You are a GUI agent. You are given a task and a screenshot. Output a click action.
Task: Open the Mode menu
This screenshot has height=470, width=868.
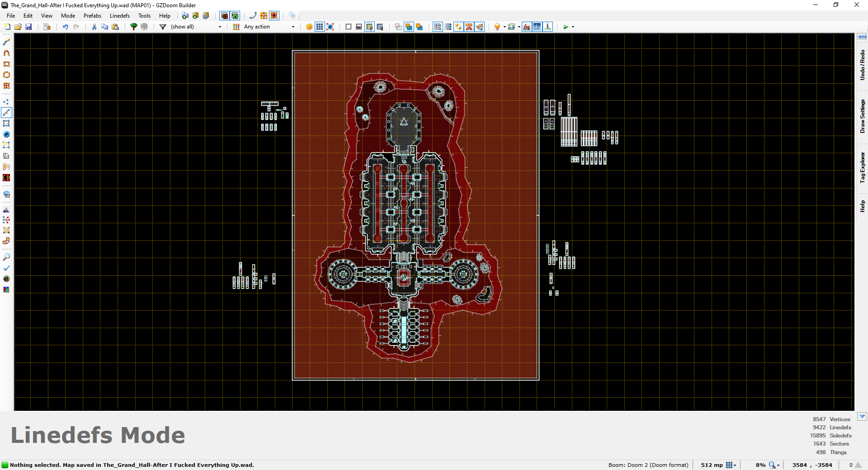(x=68, y=15)
